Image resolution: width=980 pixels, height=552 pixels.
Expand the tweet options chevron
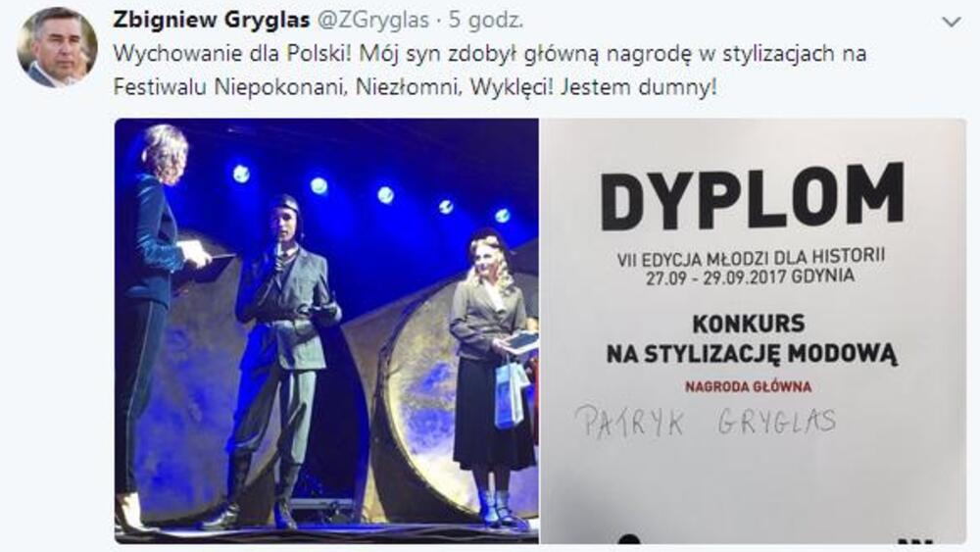(952, 23)
